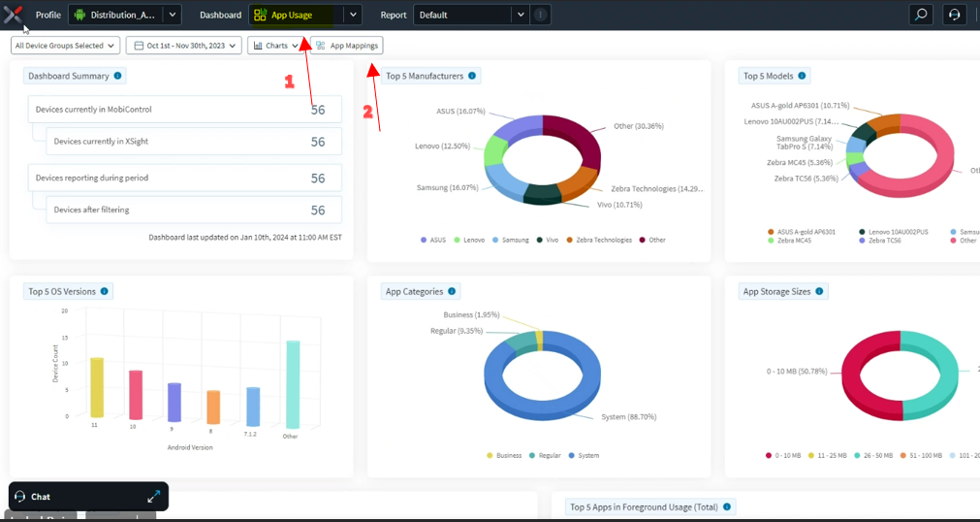The width and height of the screenshot is (980, 522).
Task: Click info icon beside Top 5 OS Versions
Action: point(104,291)
